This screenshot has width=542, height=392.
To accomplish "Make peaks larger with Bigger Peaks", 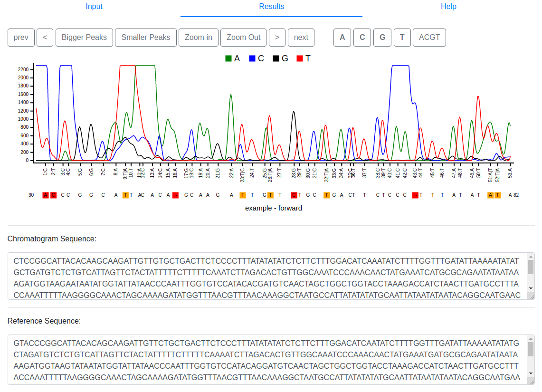I will pyautogui.click(x=84, y=38).
